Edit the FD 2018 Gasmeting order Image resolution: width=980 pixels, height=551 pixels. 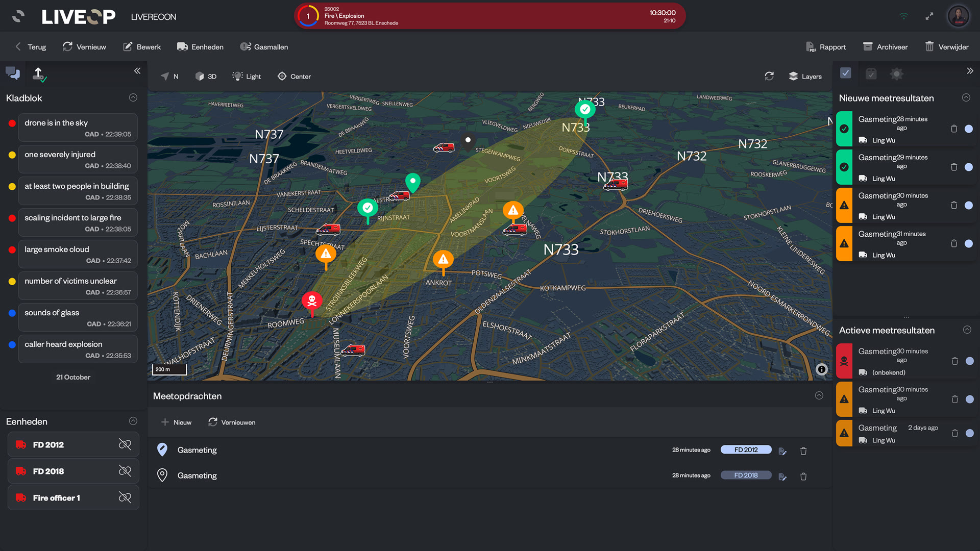click(x=782, y=477)
